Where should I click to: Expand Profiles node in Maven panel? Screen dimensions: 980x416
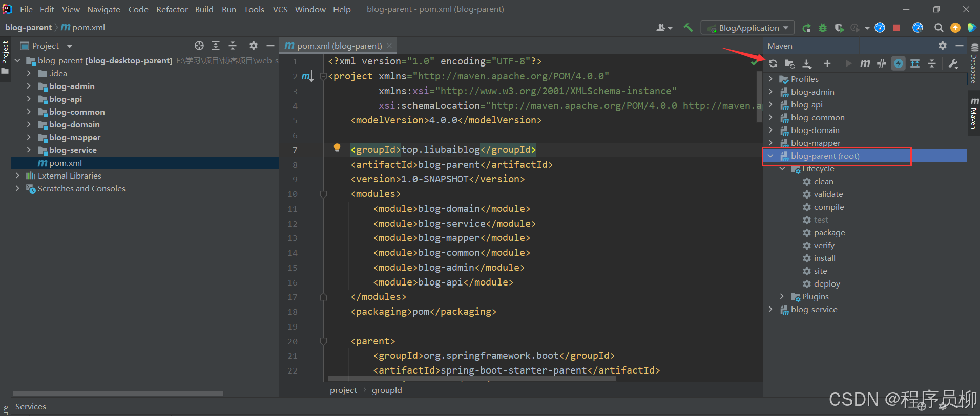(770, 79)
